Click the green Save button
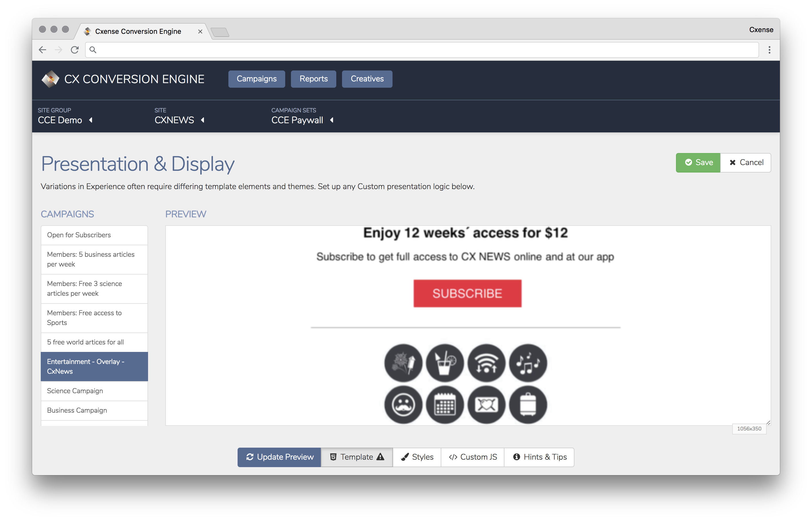Viewport: 812px width, 521px height. tap(698, 163)
